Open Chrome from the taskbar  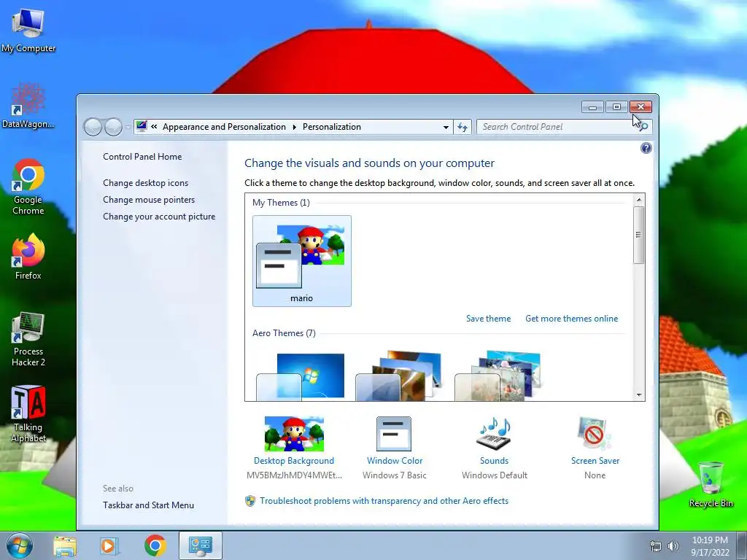(155, 545)
